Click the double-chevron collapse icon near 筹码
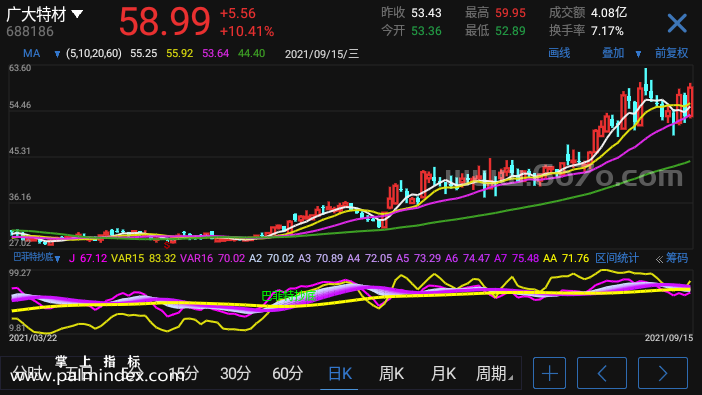 (x=659, y=259)
